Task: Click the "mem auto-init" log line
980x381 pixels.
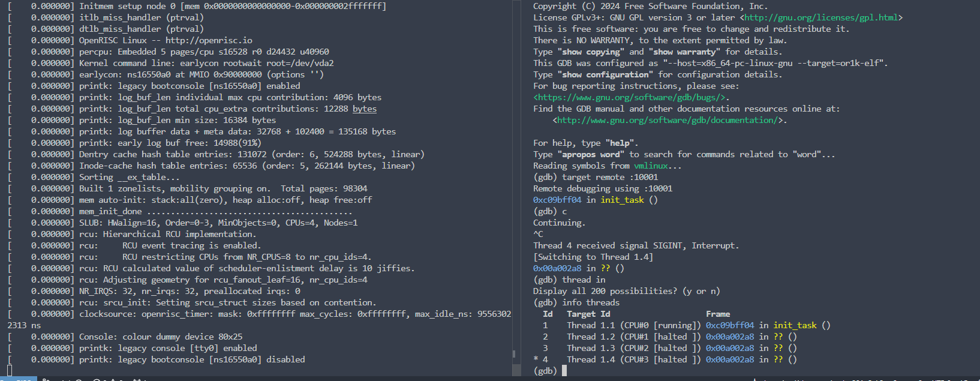Action: coord(190,200)
